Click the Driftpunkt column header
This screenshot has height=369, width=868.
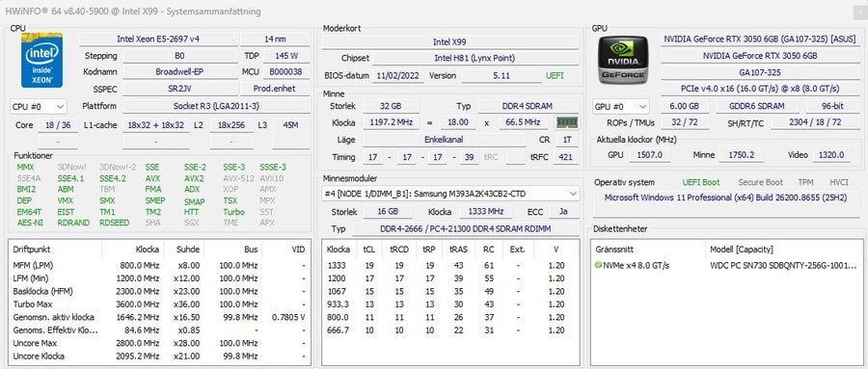56,250
